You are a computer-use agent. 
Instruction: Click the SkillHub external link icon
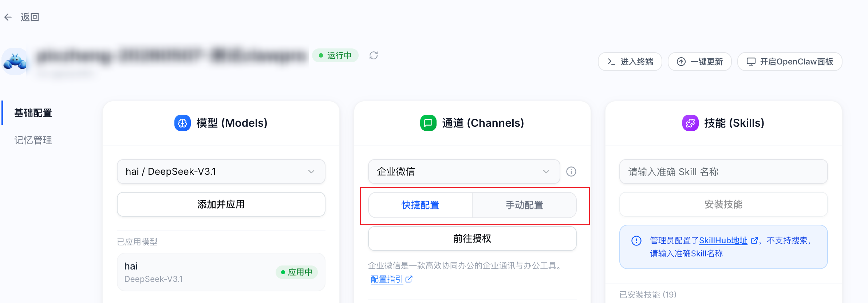tap(754, 240)
